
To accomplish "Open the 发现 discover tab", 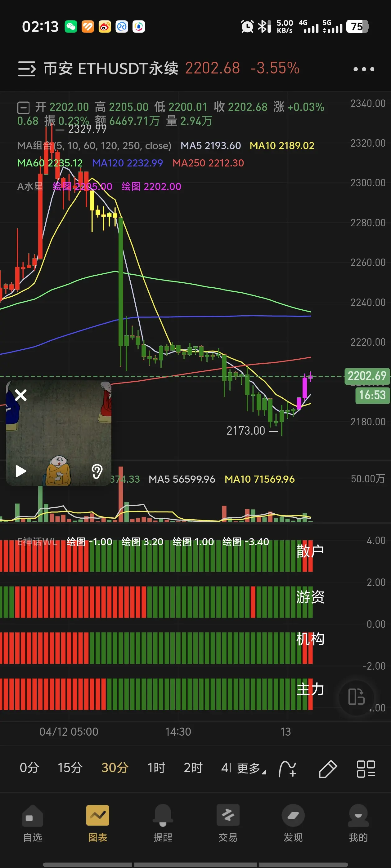I will pos(293,823).
